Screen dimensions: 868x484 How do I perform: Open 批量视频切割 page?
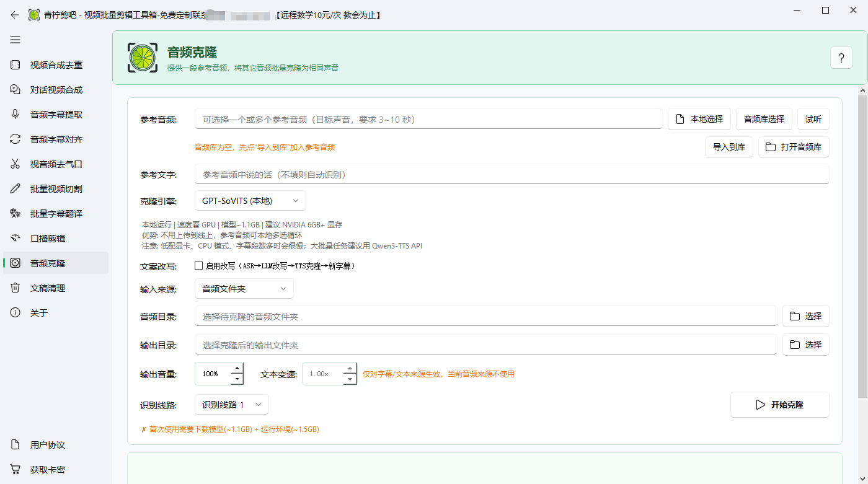(x=56, y=189)
